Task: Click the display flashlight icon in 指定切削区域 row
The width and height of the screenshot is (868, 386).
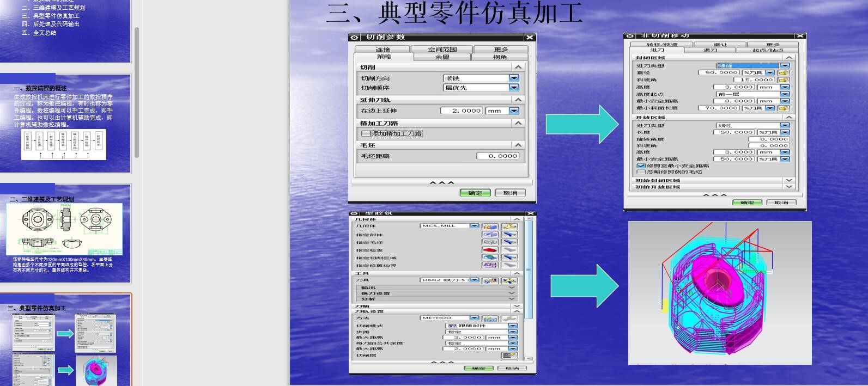Action: click(x=509, y=258)
